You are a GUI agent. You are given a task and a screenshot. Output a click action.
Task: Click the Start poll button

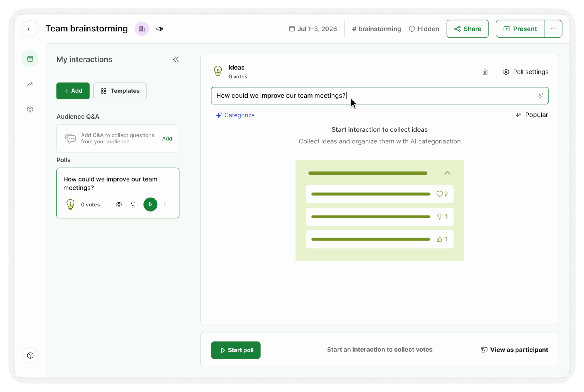click(236, 350)
